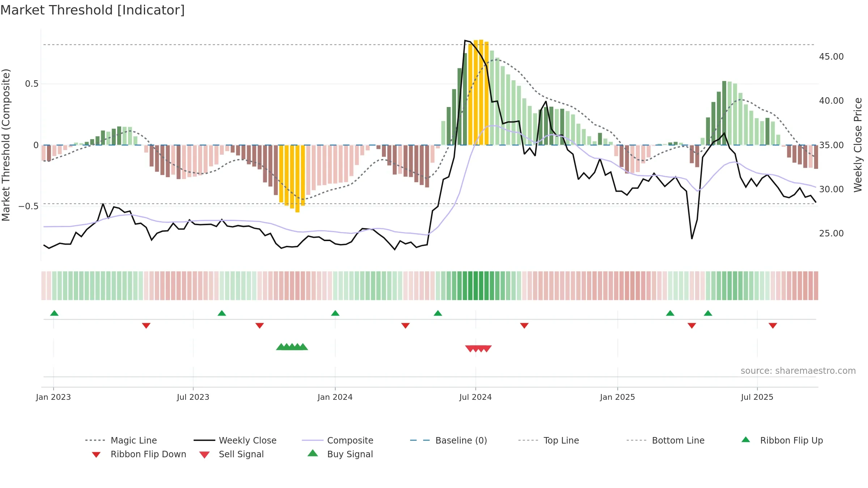Click the yellow bars near the Jul 2024 peak
The width and height of the screenshot is (868, 488).
[478, 93]
